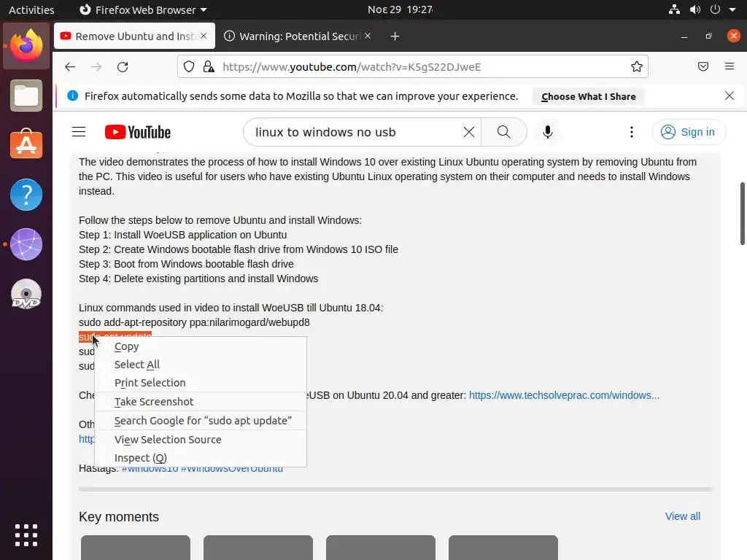Open the Firefox Web Browser app menu
Screen dimensions: 747x560
pyautogui.click(x=143, y=9)
